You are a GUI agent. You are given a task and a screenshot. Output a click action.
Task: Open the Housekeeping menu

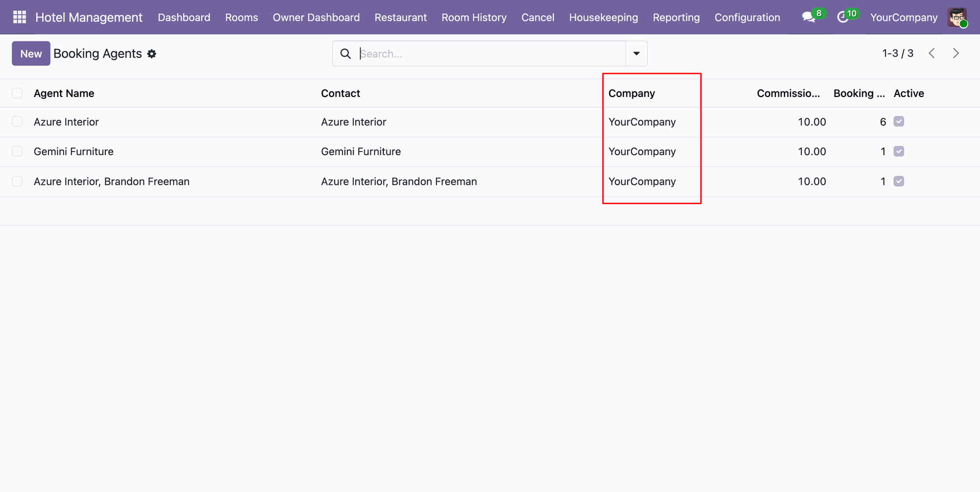603,17
